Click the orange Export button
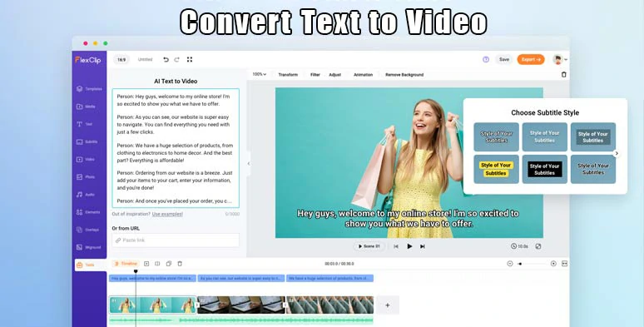This screenshot has width=644, height=327. point(531,60)
